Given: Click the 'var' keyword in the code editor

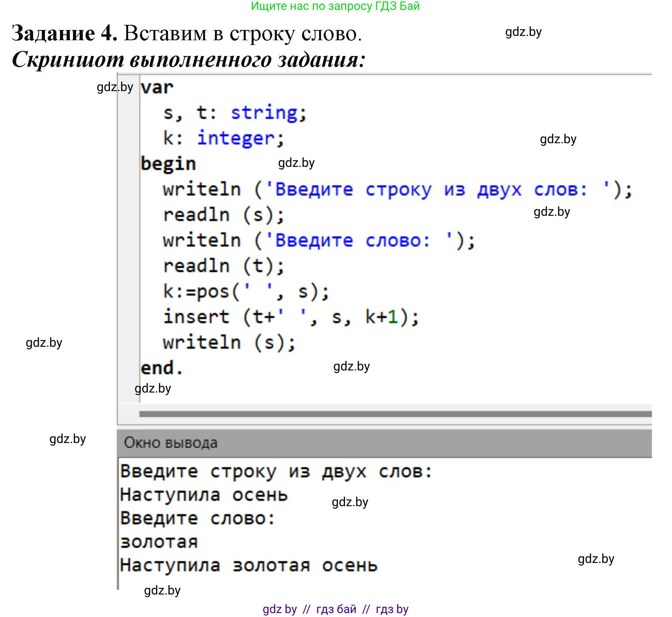Looking at the screenshot, I should tap(157, 88).
